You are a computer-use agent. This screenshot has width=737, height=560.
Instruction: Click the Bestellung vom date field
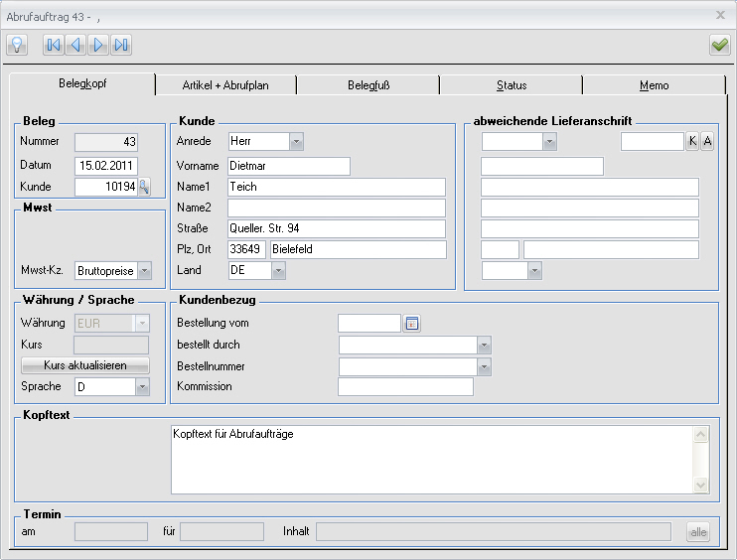(369, 324)
